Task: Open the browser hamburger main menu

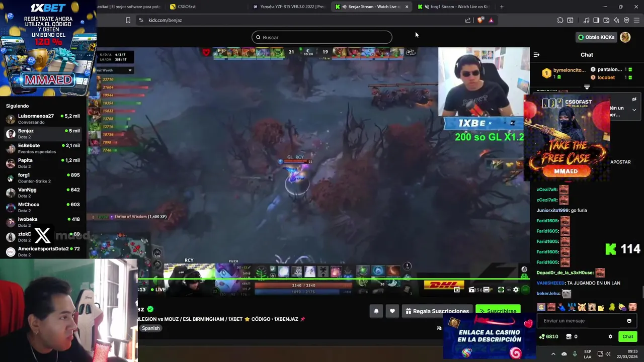Action: point(636,20)
